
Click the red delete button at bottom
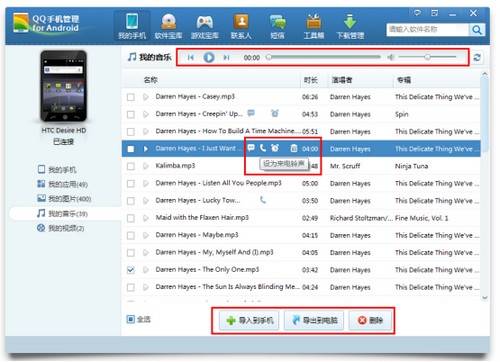click(370, 320)
